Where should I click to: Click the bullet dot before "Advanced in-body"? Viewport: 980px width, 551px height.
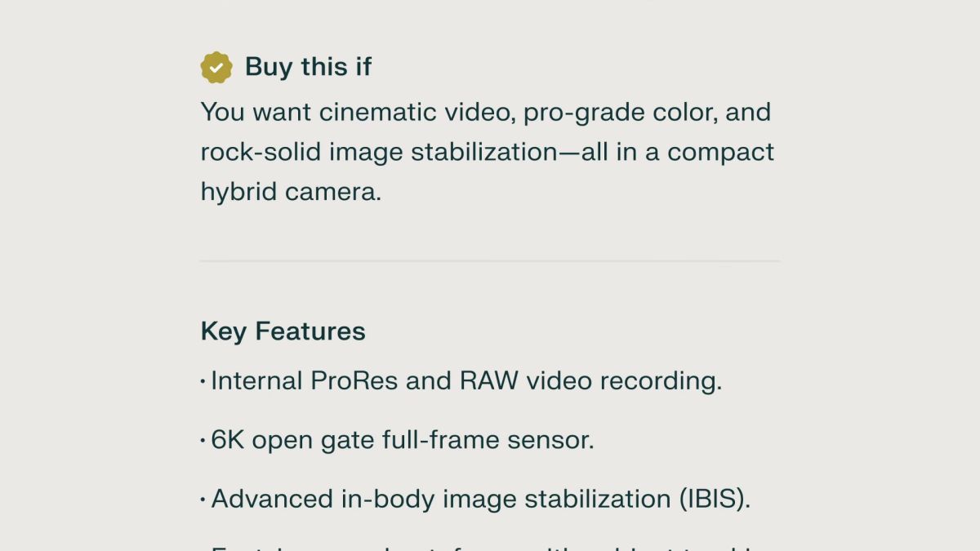203,500
